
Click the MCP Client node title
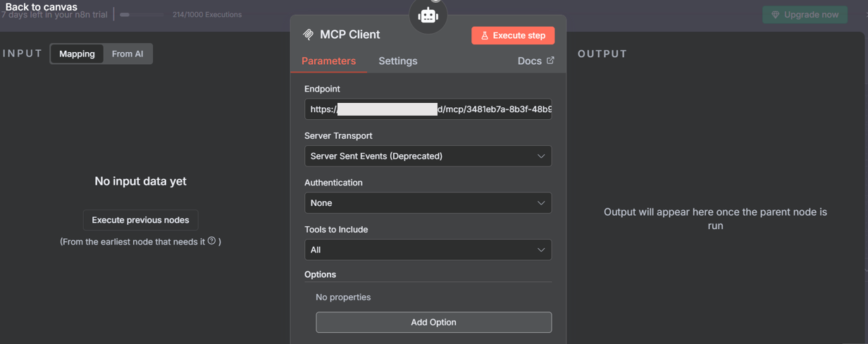pos(349,35)
